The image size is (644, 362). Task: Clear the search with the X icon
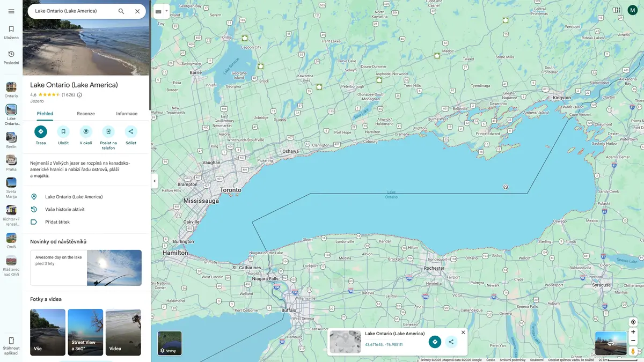[137, 11]
